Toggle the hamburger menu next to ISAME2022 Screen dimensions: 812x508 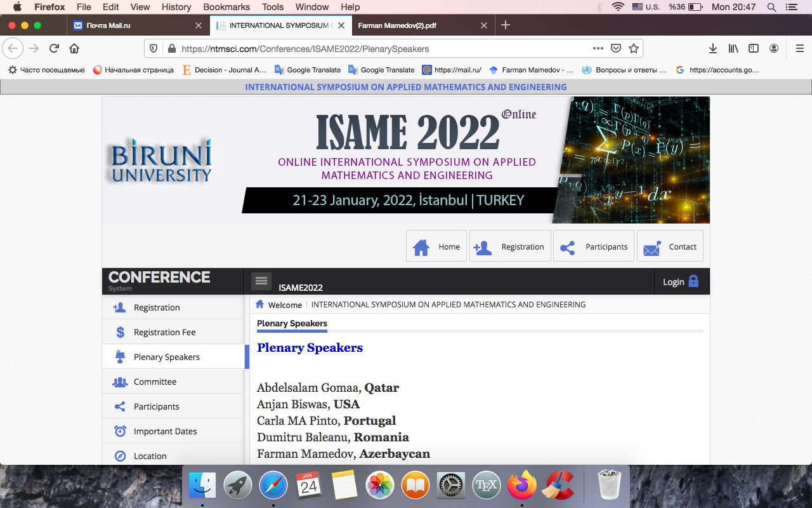(x=261, y=281)
